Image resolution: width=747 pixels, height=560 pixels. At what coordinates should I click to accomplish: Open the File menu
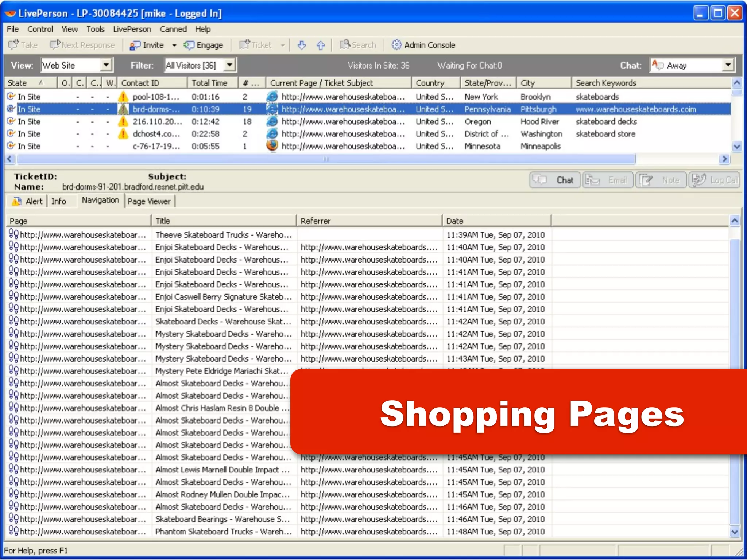(x=13, y=29)
